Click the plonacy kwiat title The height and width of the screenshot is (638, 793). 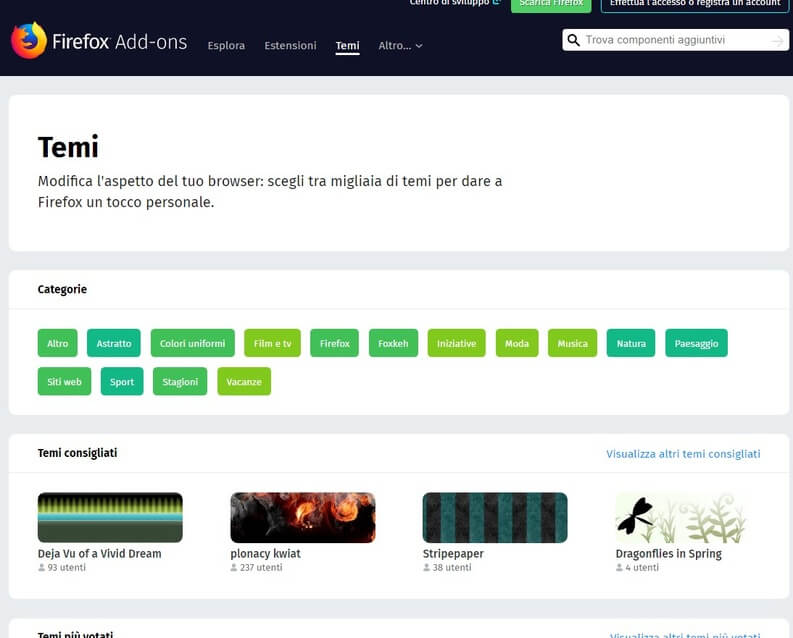(x=266, y=554)
